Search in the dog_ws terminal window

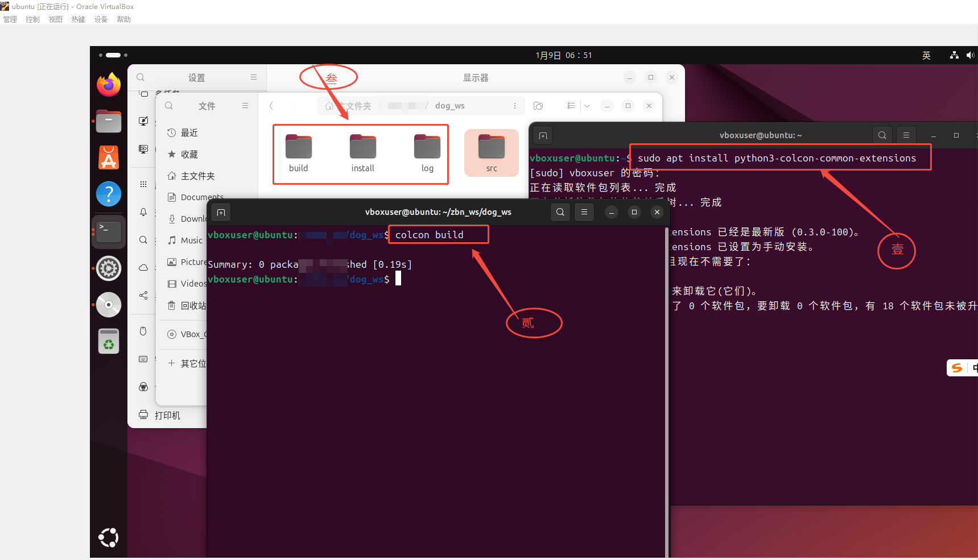[560, 212]
